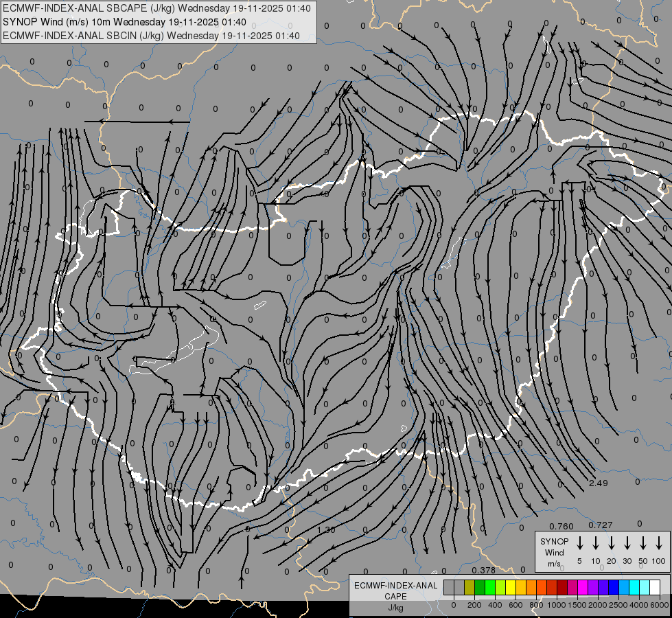Pick the pale cyan swatch before white
The image size is (672, 618).
pyautogui.click(x=645, y=587)
